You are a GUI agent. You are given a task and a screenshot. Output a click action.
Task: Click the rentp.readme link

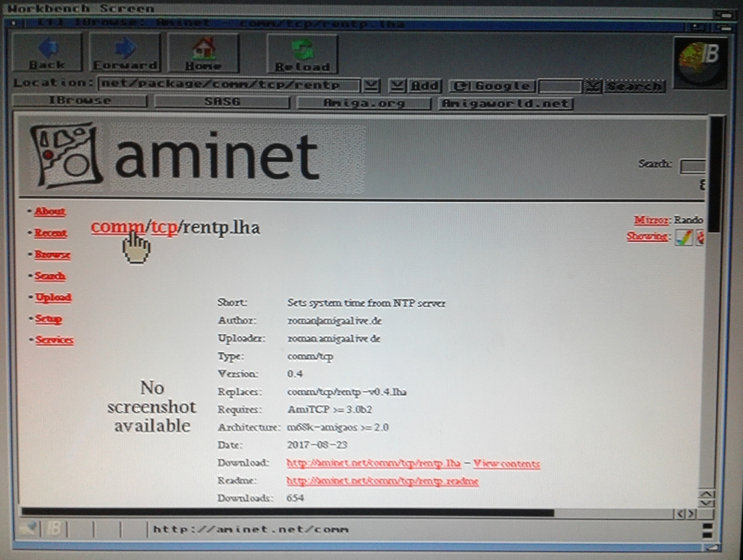pyautogui.click(x=382, y=481)
